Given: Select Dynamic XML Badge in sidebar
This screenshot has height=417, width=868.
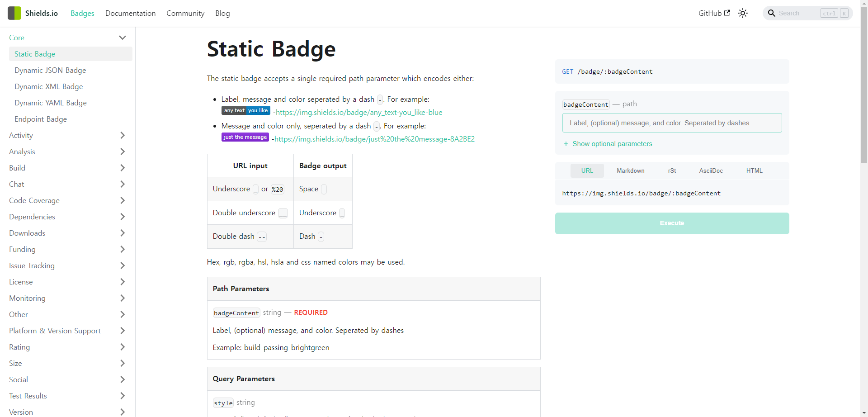Looking at the screenshot, I should (x=71, y=86).
